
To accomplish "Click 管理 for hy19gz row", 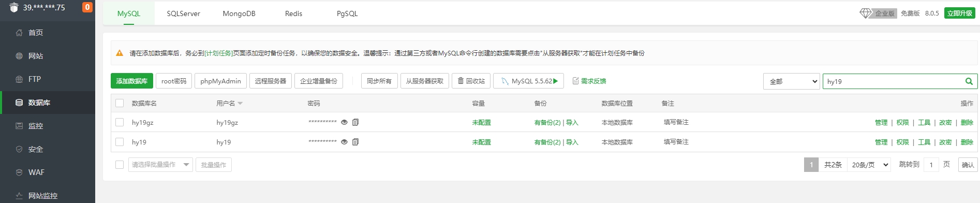I will [881, 123].
